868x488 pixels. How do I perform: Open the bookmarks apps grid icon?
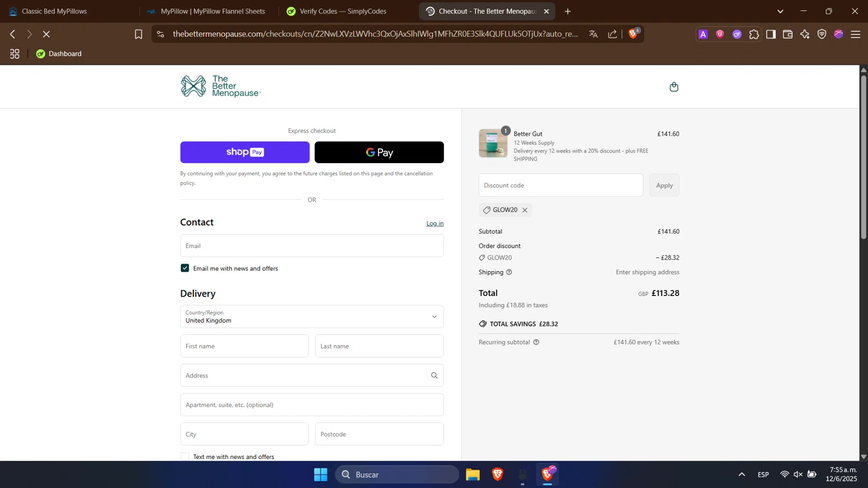pos(15,54)
